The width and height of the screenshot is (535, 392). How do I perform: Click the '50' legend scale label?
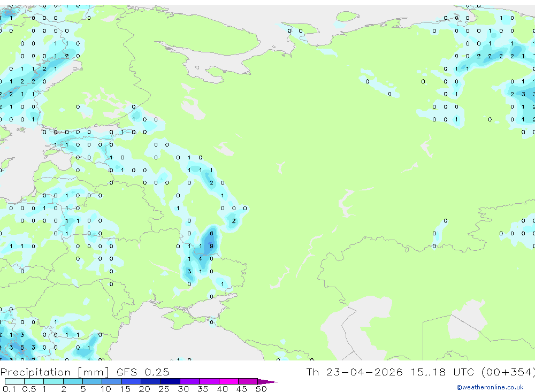(261, 389)
